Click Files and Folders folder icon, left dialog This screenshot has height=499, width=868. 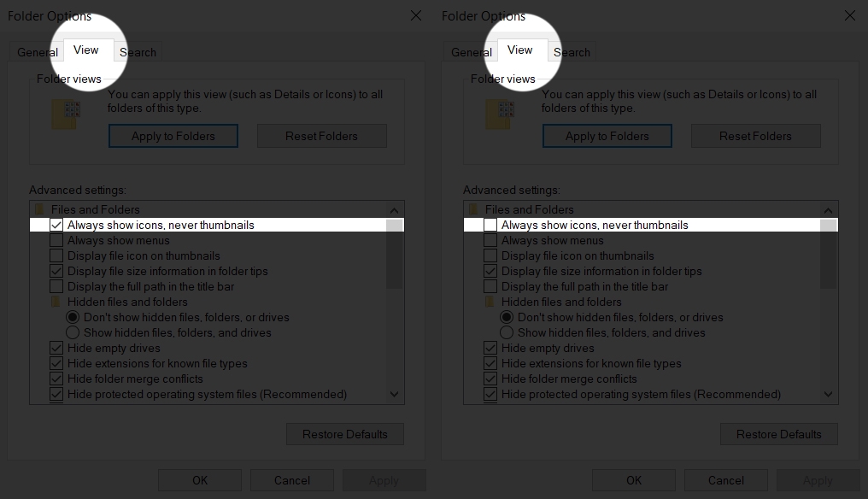39,209
